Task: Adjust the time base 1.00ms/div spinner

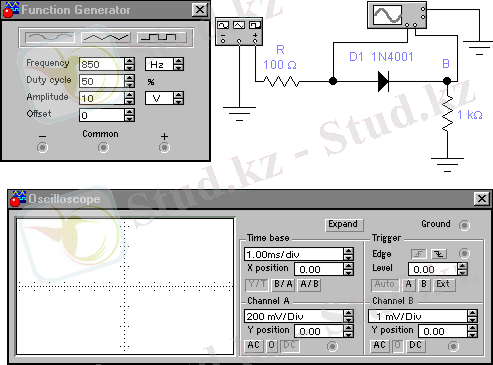Action: click(348, 254)
